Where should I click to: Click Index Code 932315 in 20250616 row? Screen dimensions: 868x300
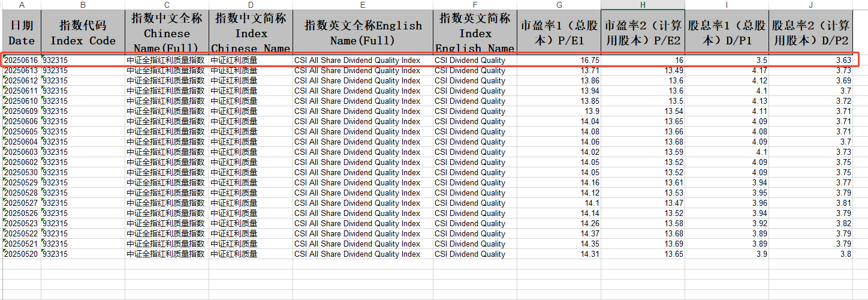(x=83, y=60)
